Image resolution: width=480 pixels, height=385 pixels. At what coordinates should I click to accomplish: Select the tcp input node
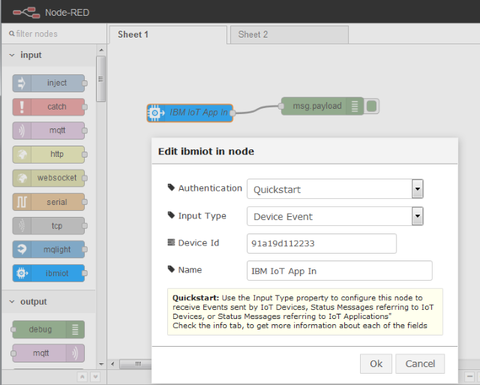click(x=49, y=226)
